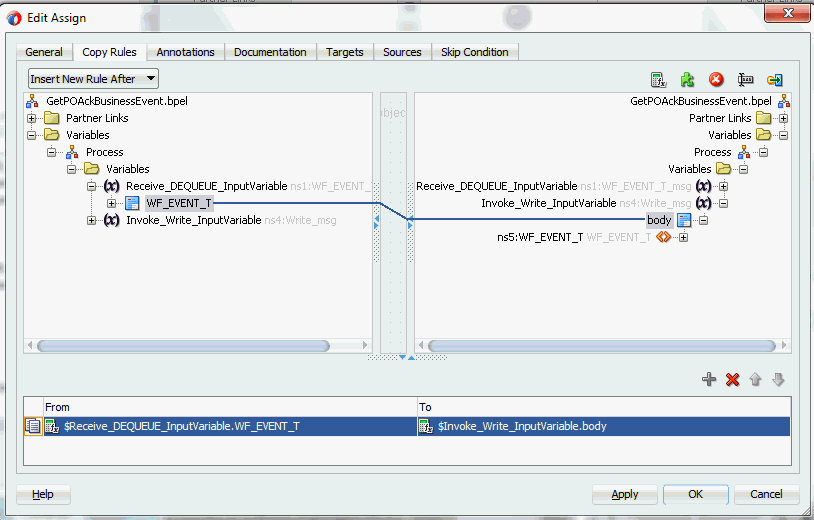Delete selected rule with red X

pyautogui.click(x=732, y=379)
